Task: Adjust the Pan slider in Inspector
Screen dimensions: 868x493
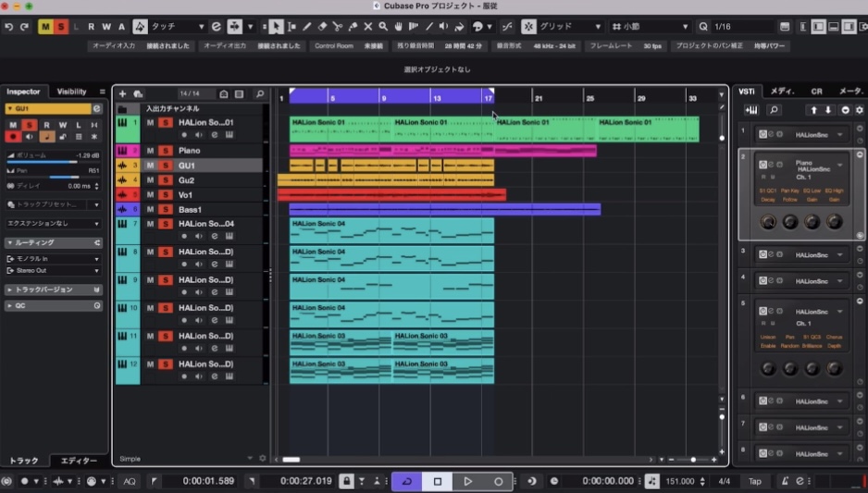Action: coord(53,177)
